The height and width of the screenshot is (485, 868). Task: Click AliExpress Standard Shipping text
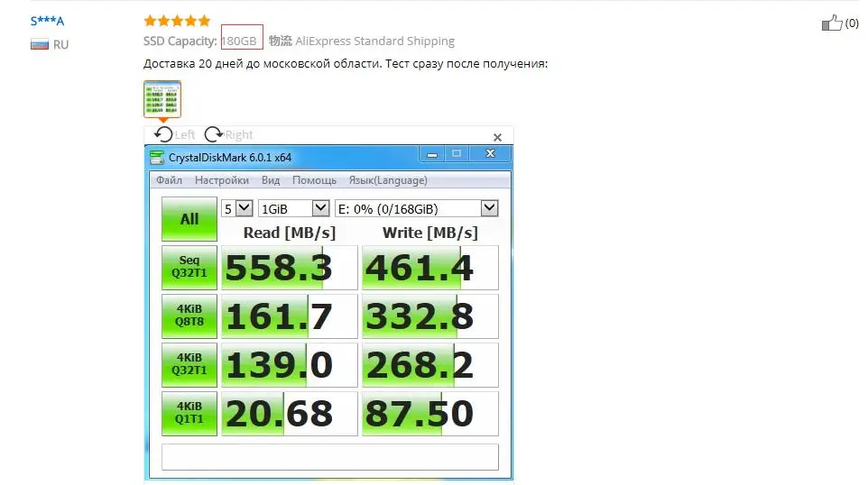coord(374,41)
